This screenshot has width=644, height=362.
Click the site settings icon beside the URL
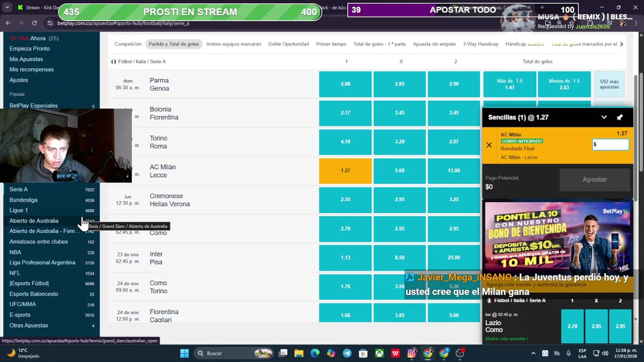[x=49, y=23]
